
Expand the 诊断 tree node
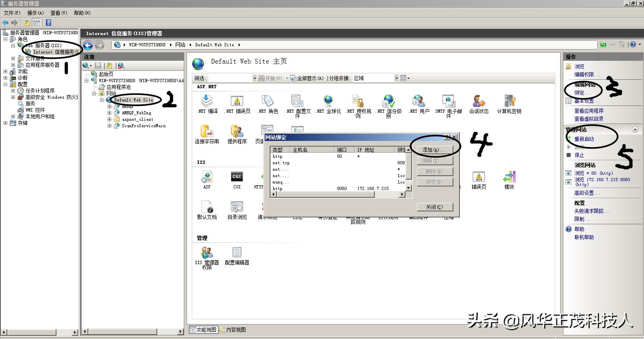coord(5,78)
